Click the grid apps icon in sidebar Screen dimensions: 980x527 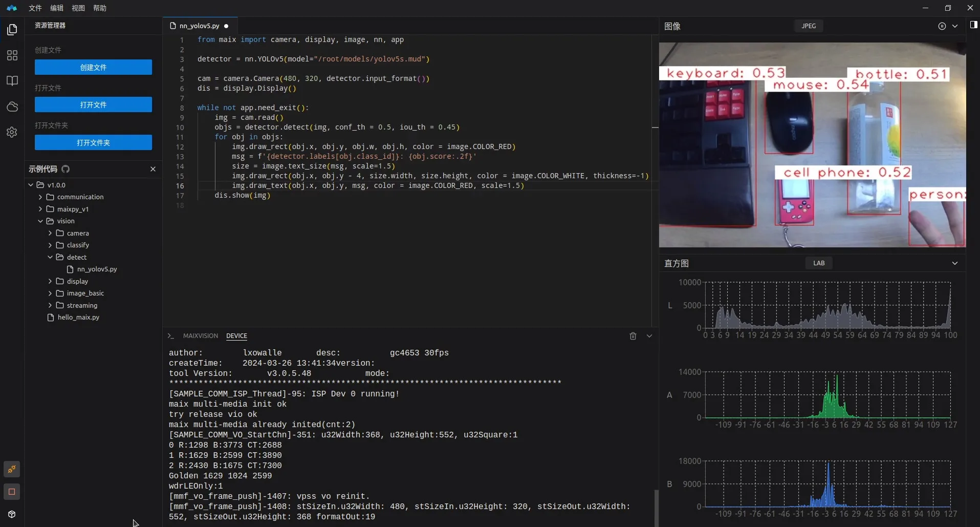(x=12, y=55)
